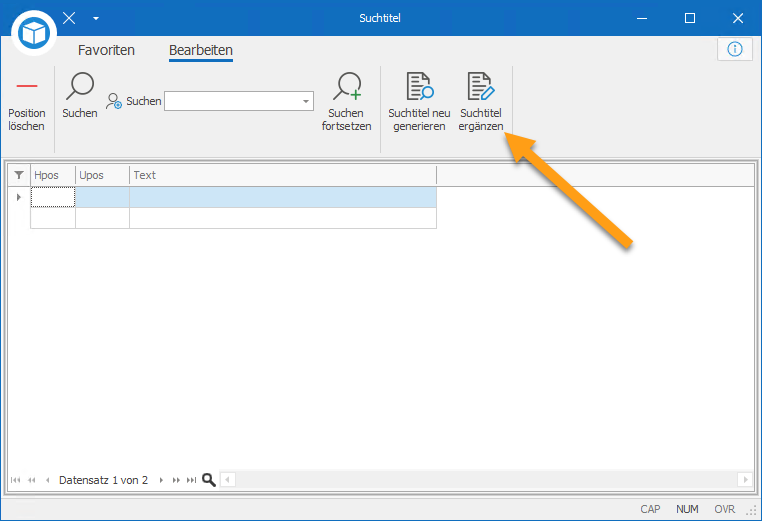This screenshot has width=762, height=521.
Task: Click the magnifier find icon in navigator
Action: click(x=209, y=480)
